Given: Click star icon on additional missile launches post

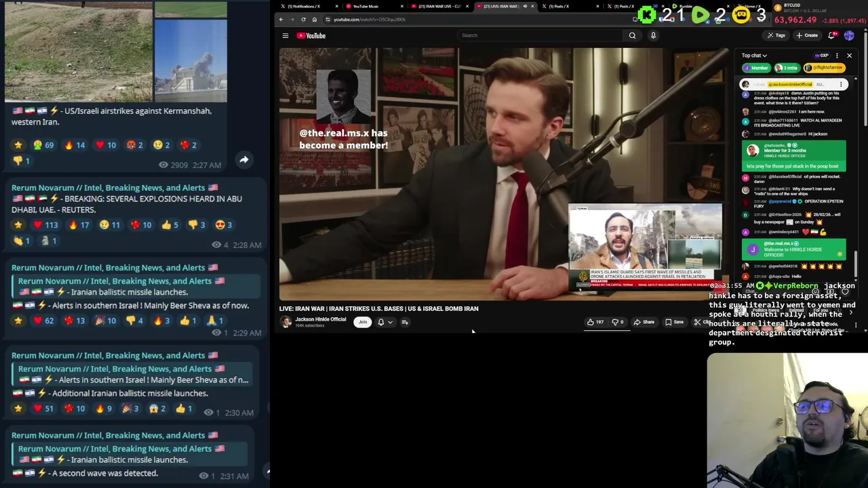Looking at the screenshot, I should [18, 408].
